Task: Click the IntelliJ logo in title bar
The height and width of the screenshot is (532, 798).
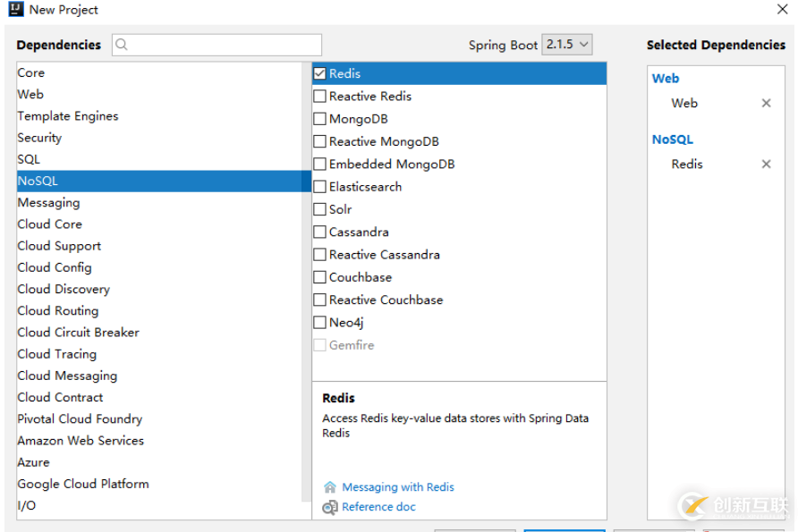Action: coord(14,10)
